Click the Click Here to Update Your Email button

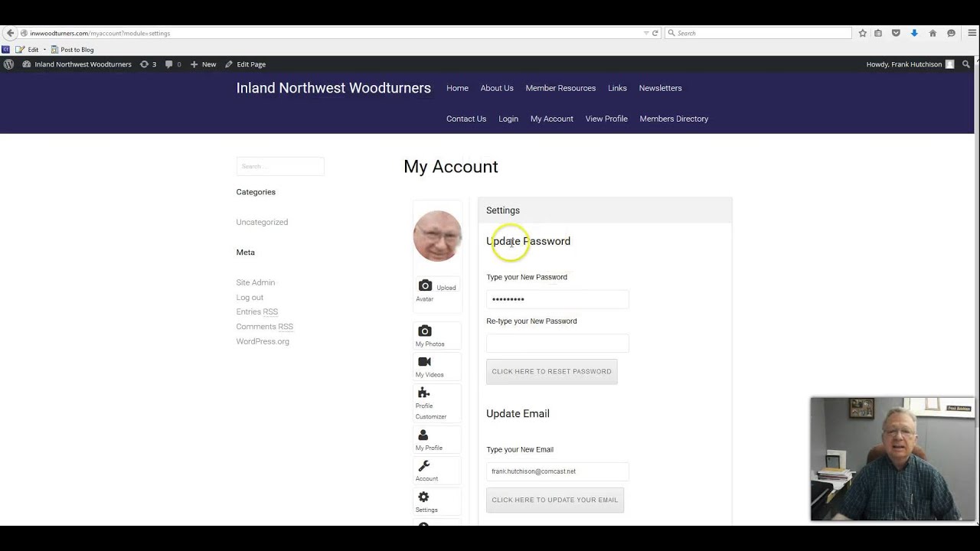coord(555,500)
